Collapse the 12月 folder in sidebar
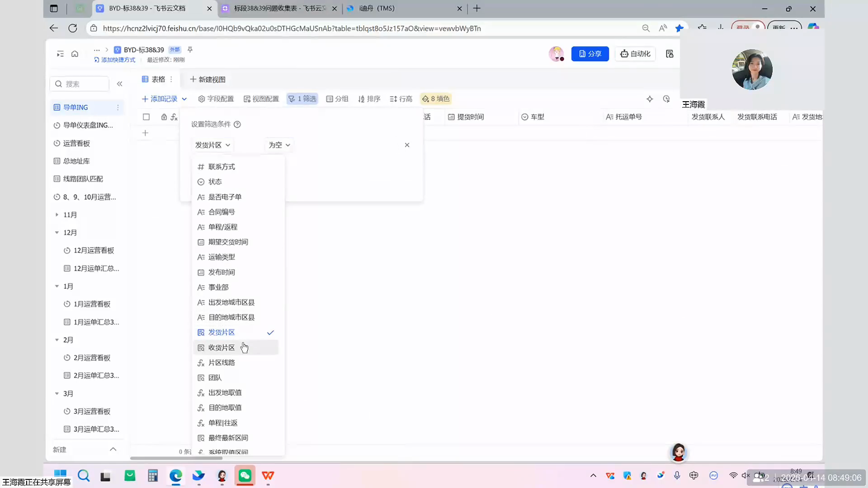The image size is (868, 488). point(57,233)
